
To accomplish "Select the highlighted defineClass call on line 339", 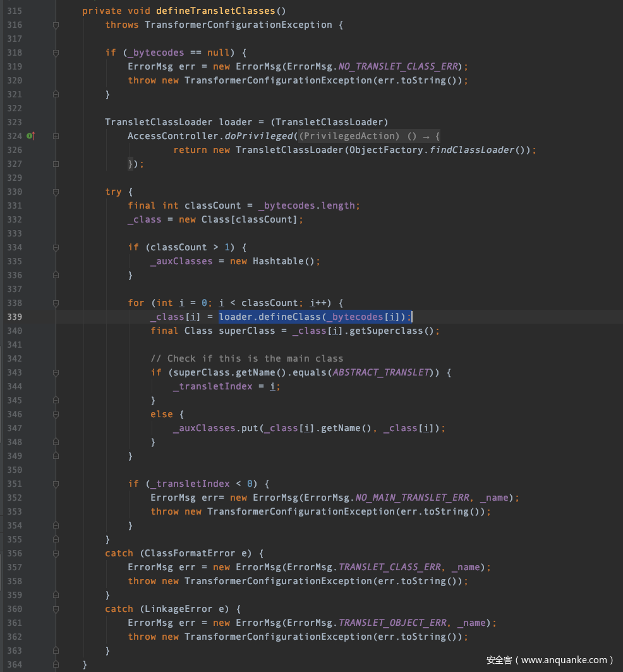I will point(315,317).
